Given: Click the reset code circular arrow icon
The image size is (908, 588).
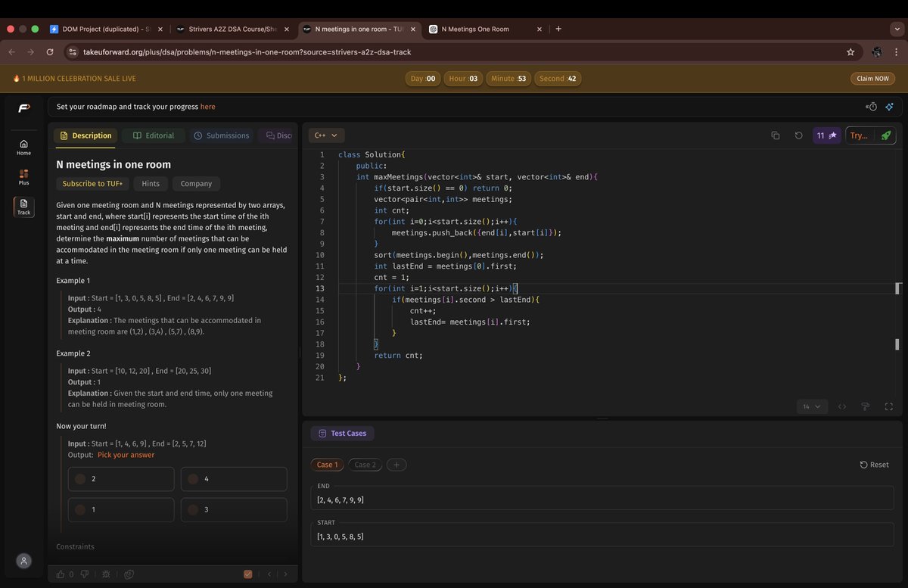Looking at the screenshot, I should [x=798, y=135].
